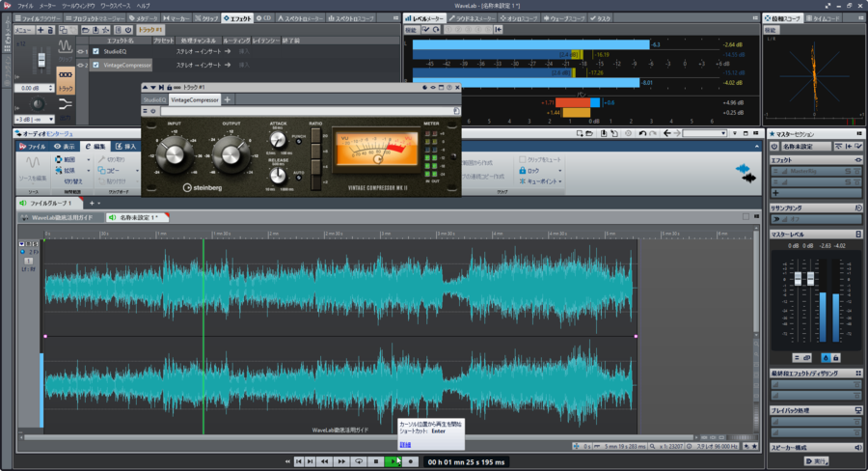The width and height of the screenshot is (868, 471).
Task: Adjust the effects pane gain fader
Action: pyautogui.click(x=41, y=60)
